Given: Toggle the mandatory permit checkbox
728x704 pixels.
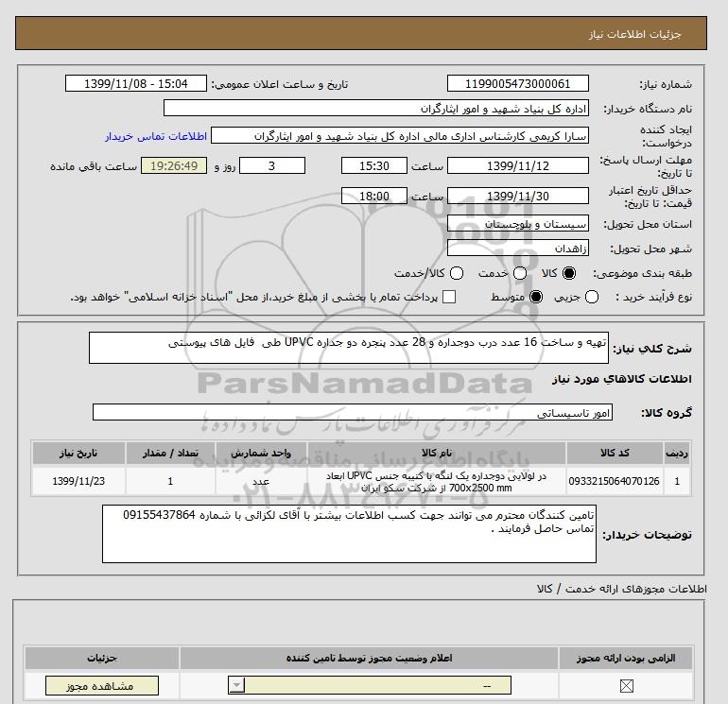Looking at the screenshot, I should click(x=626, y=685).
